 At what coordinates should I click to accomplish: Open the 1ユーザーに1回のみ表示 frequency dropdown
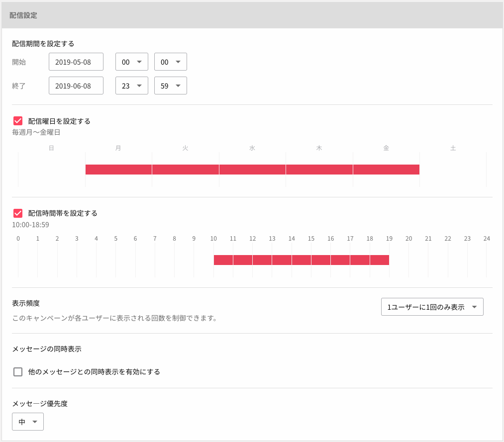(x=432, y=307)
